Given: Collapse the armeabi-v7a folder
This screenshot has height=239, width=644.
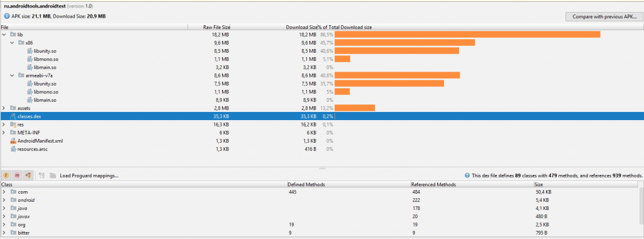Looking at the screenshot, I should coord(12,75).
